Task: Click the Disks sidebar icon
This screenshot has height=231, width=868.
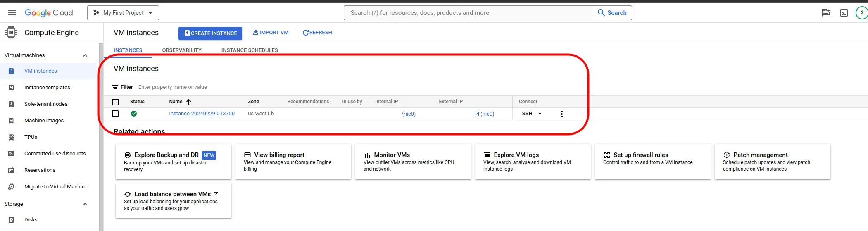Action: [x=11, y=220]
